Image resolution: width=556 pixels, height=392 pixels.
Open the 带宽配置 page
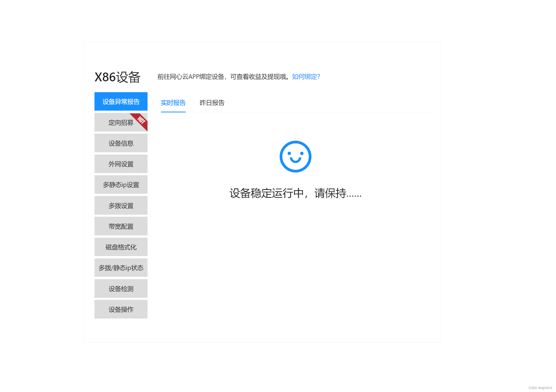coord(121,226)
